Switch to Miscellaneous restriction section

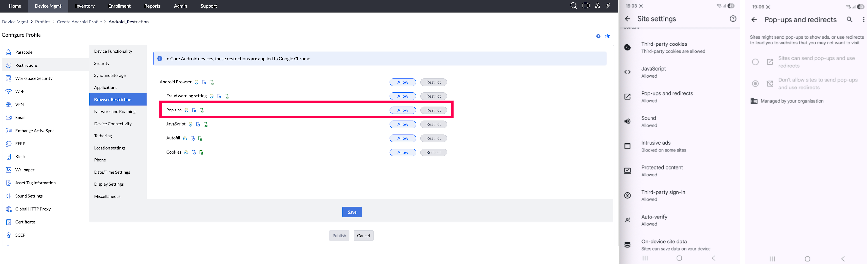pyautogui.click(x=118, y=197)
